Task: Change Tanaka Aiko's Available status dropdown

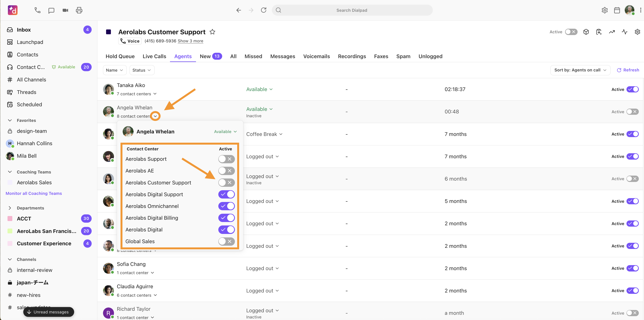Action: click(x=259, y=89)
